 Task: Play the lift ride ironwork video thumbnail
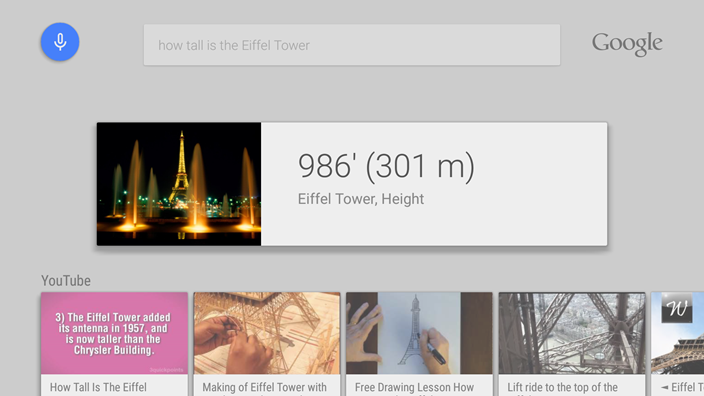[x=572, y=333]
